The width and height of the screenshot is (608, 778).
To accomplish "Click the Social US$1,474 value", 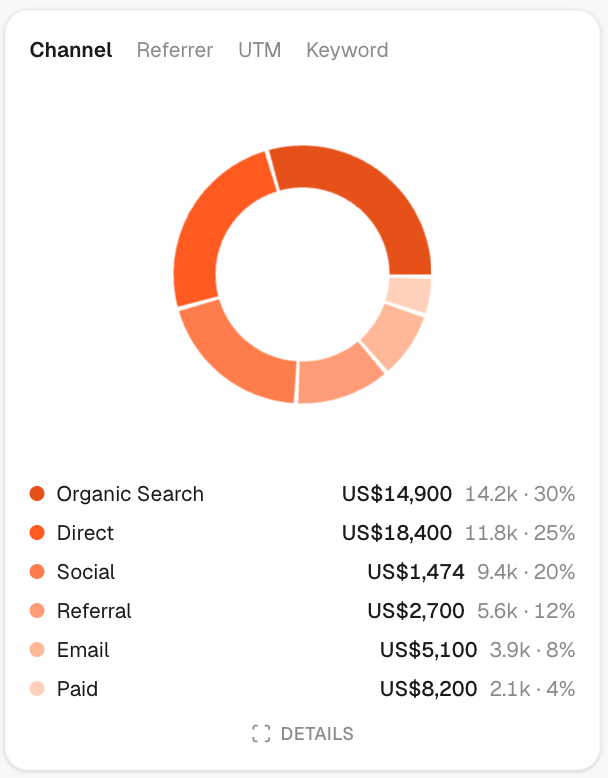I will tap(416, 572).
